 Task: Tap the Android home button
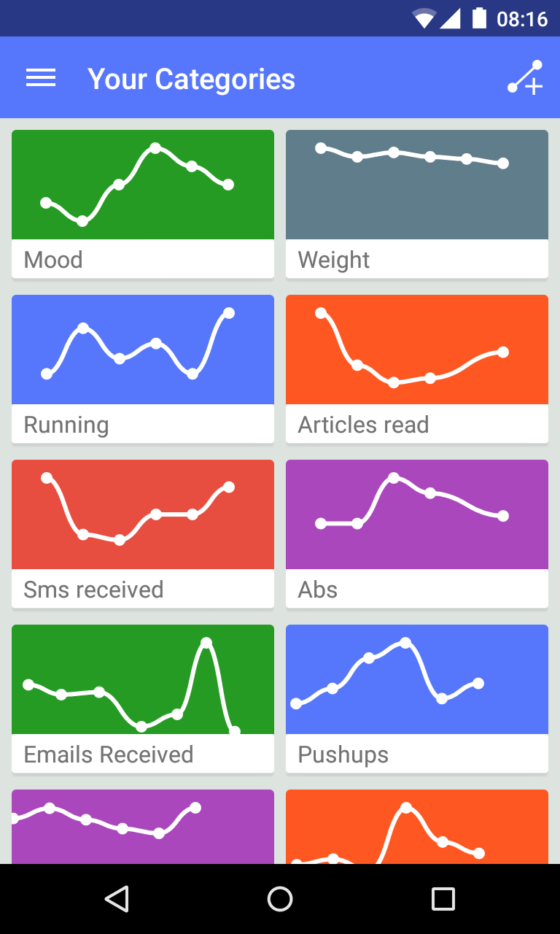click(x=280, y=899)
